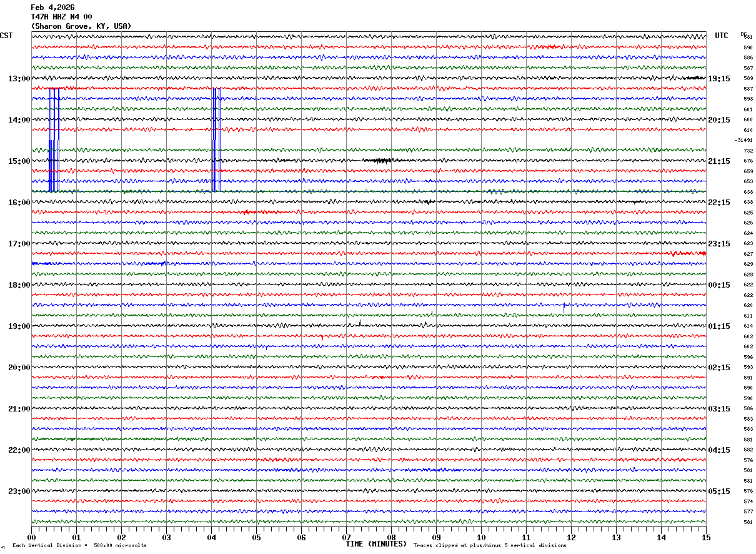Click the CST timezone label
The image size is (756, 554).
[6, 36]
